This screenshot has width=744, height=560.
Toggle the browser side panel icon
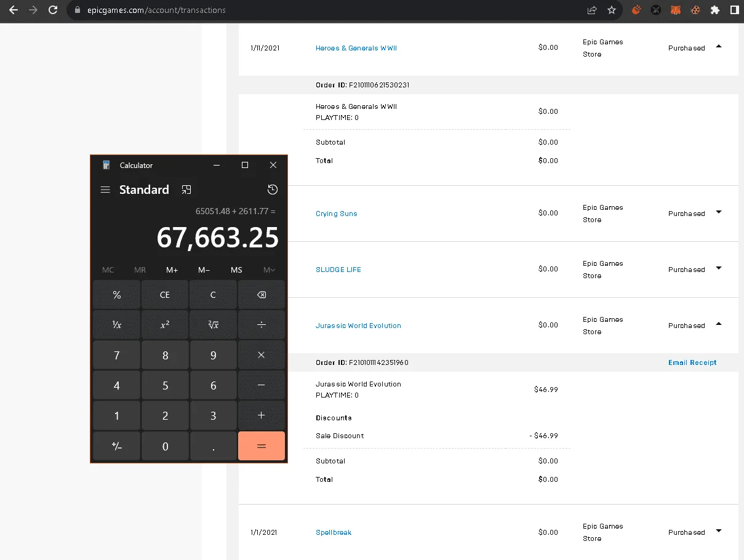click(x=734, y=10)
